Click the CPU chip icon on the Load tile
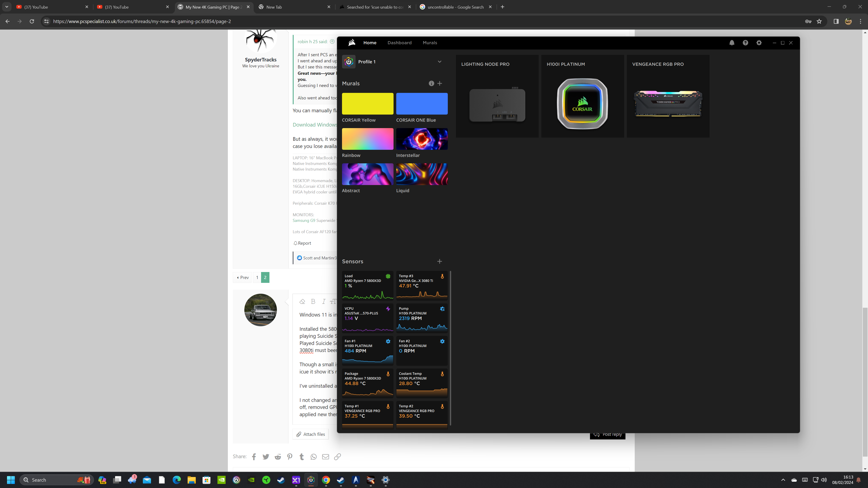 pyautogui.click(x=388, y=277)
